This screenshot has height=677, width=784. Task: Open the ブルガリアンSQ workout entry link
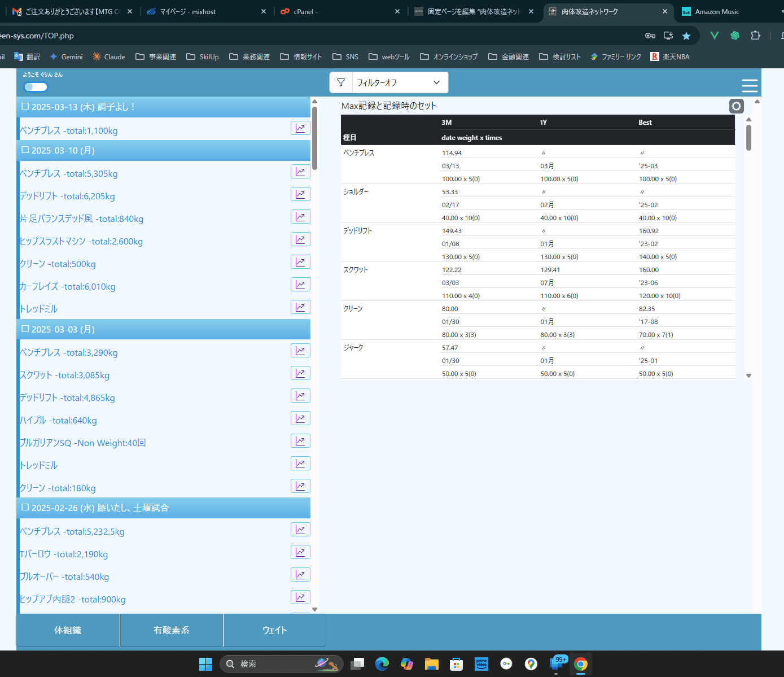point(82,443)
